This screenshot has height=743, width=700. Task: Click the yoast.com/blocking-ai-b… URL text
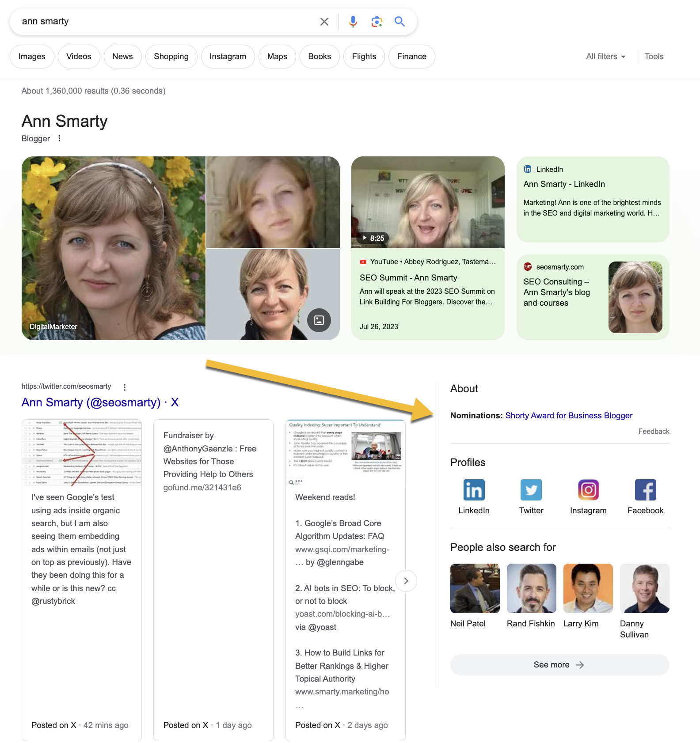point(342,614)
